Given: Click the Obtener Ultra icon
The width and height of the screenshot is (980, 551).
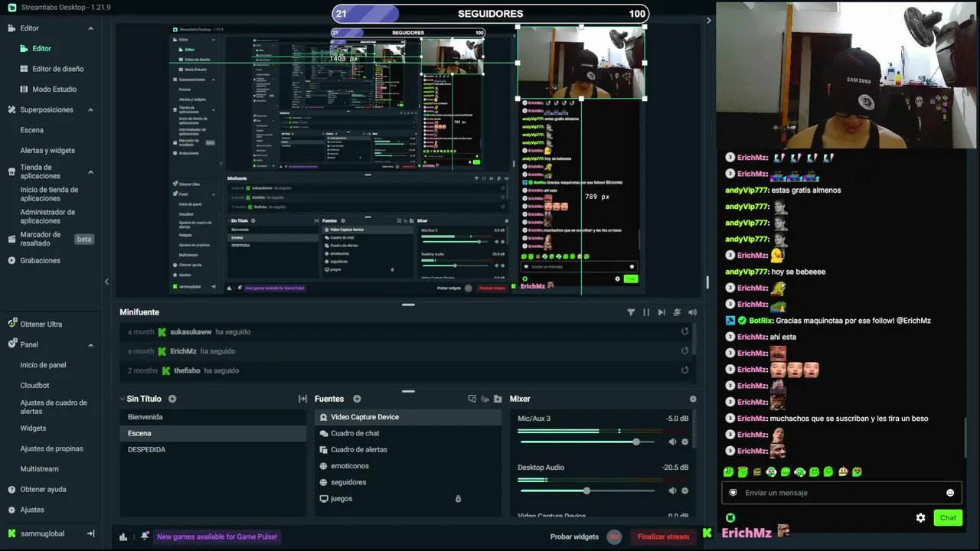Looking at the screenshot, I should [x=11, y=324].
